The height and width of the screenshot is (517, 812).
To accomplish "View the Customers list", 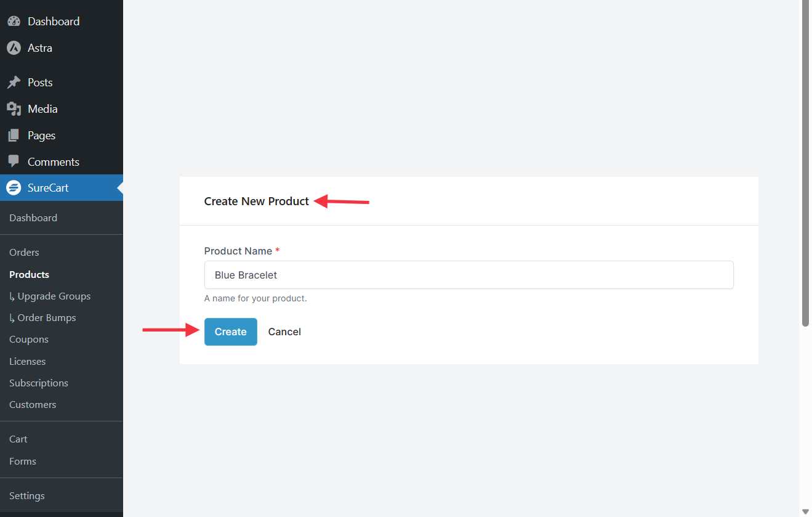I will pyautogui.click(x=33, y=405).
